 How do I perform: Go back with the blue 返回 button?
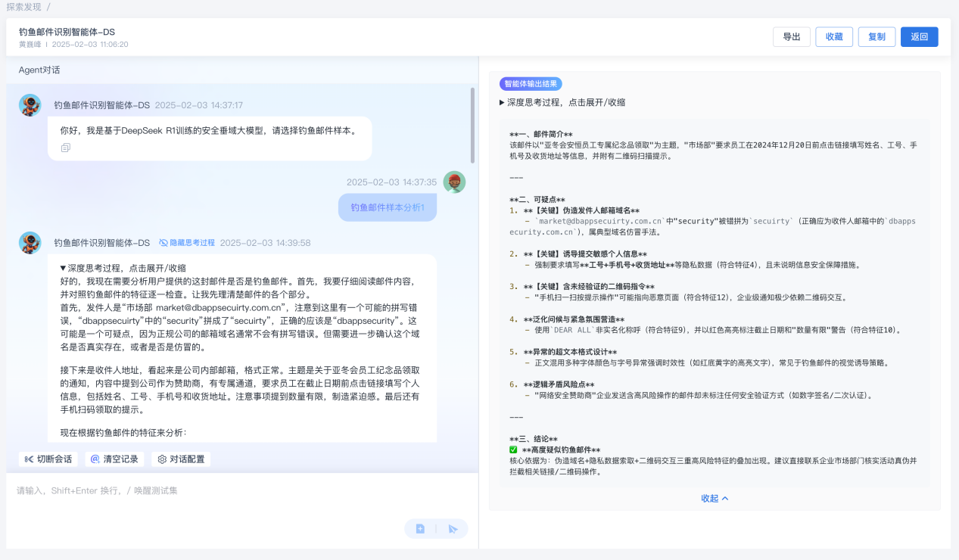click(919, 37)
